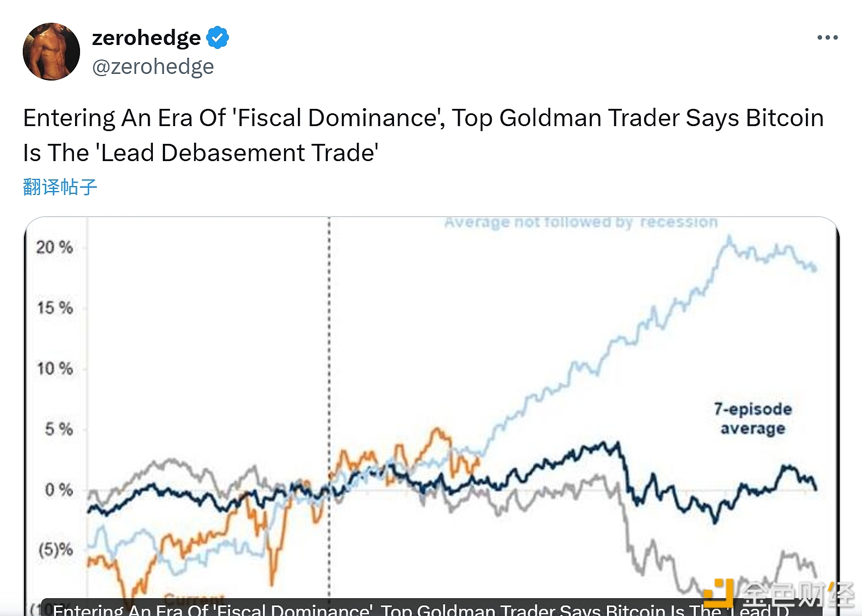The image size is (862, 616).
Task: Click the Average not followed by recession label
Action: coord(581,222)
